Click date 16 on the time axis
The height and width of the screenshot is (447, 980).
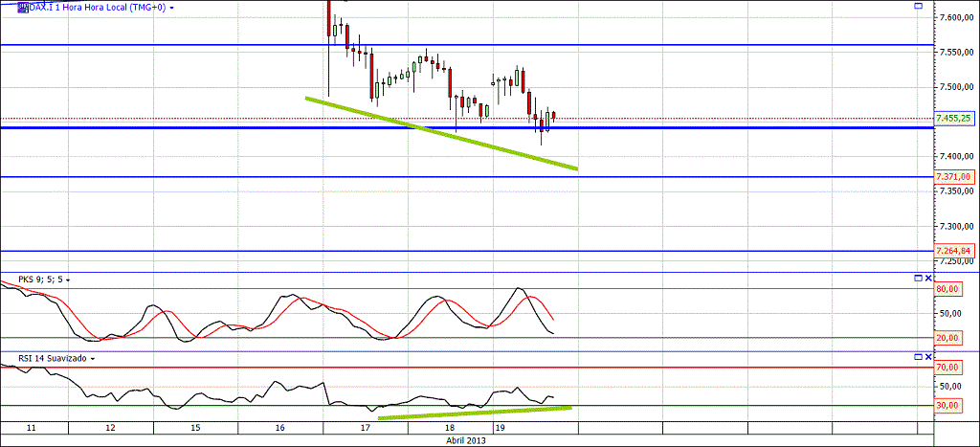(280, 428)
